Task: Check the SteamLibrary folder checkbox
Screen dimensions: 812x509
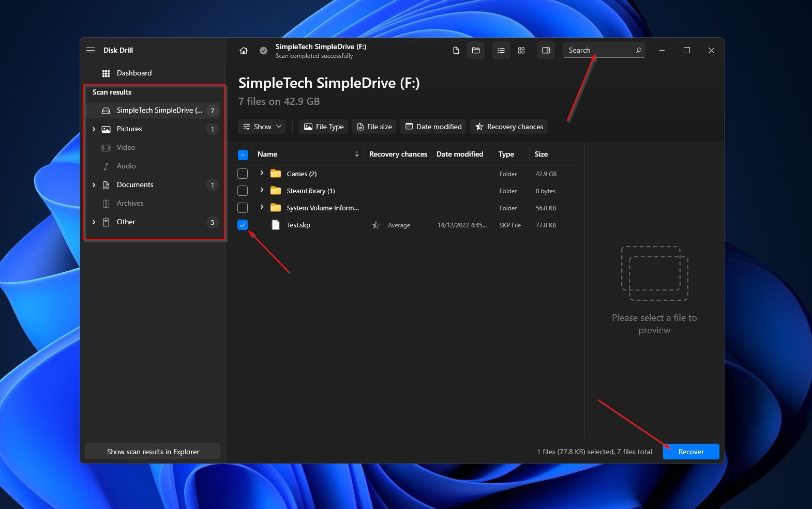Action: [x=243, y=191]
